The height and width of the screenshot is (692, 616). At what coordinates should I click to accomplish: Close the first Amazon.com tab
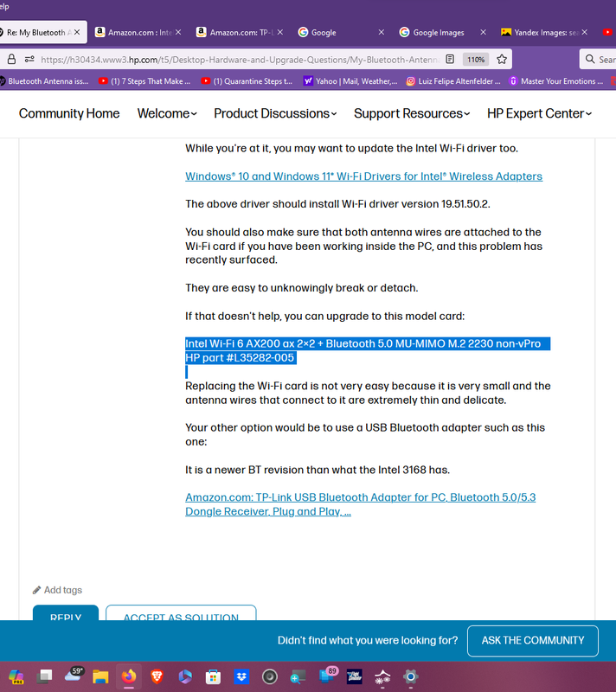click(x=178, y=32)
